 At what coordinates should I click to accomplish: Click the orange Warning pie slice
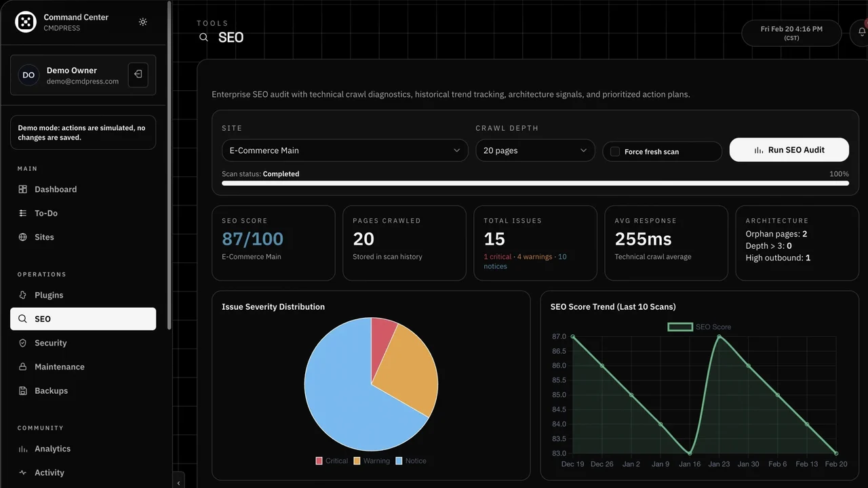point(410,369)
